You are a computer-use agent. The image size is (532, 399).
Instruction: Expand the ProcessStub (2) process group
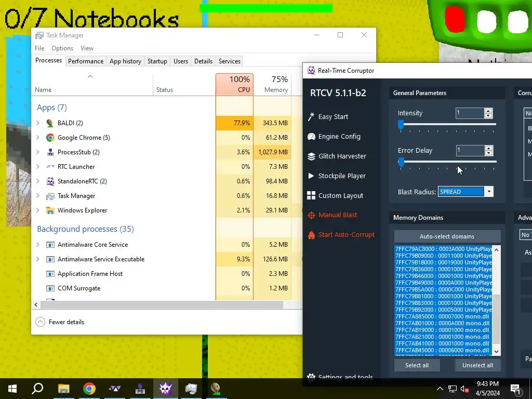[38, 152]
